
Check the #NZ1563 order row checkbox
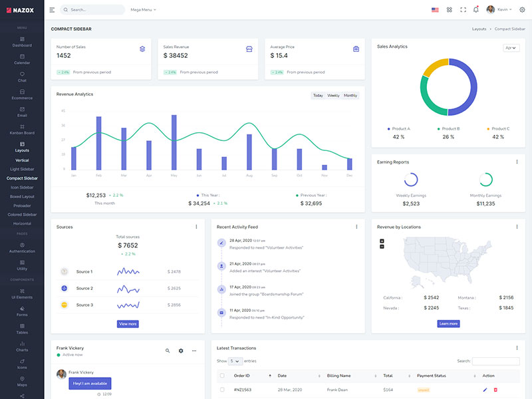click(x=222, y=390)
